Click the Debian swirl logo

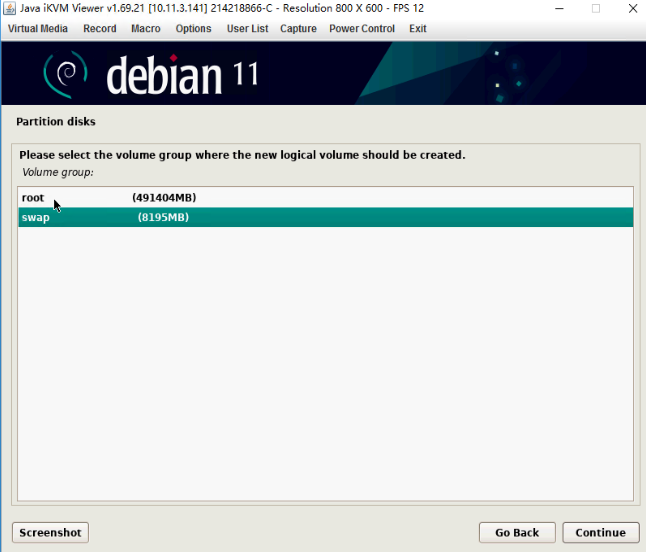click(x=66, y=74)
